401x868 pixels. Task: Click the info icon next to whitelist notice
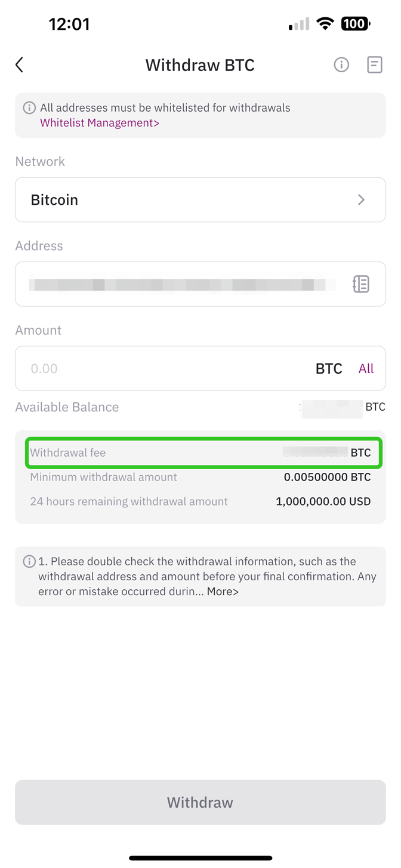[28, 108]
